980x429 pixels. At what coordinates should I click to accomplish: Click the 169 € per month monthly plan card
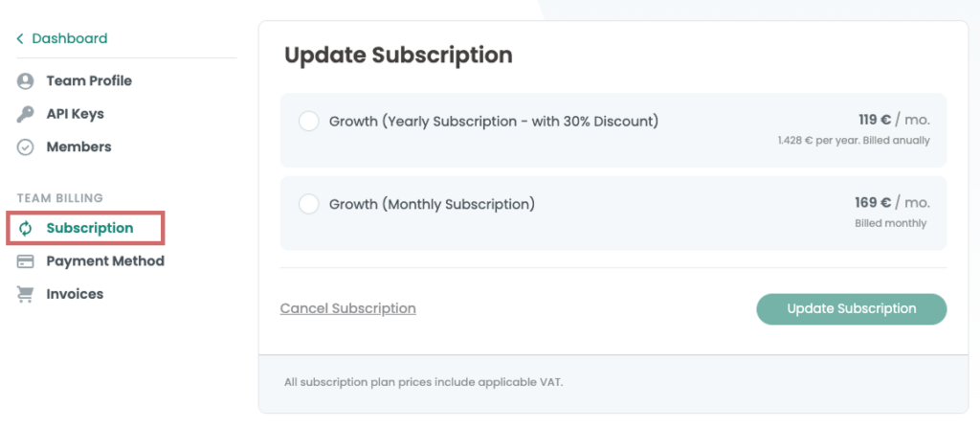[613, 214]
